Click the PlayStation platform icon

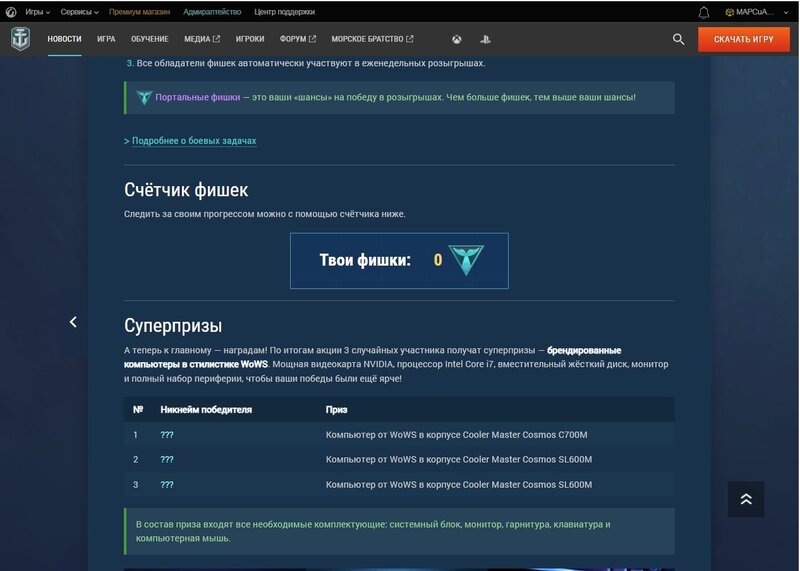tap(485, 39)
